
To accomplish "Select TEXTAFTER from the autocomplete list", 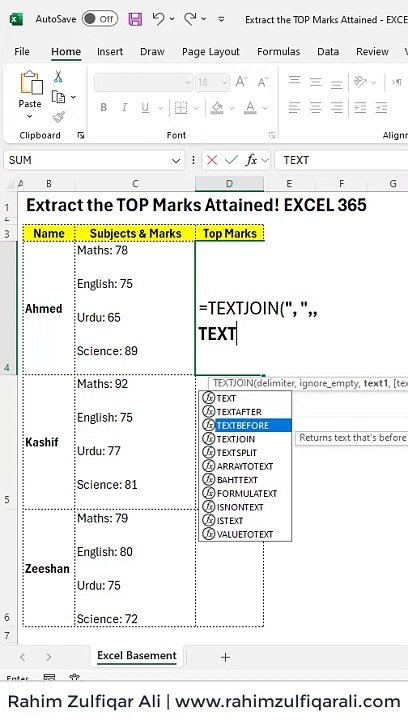I will (x=245, y=412).
